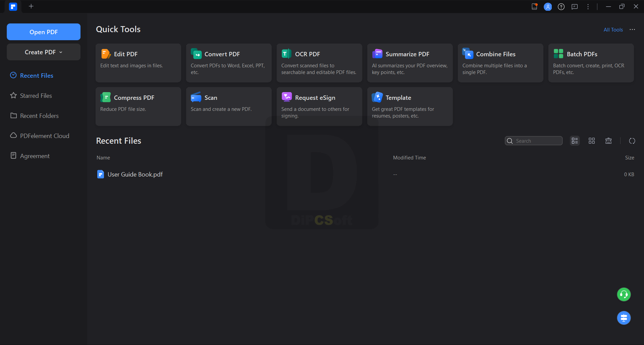This screenshot has height=345, width=644.
Task: Click the 0 KB size value
Action: pyautogui.click(x=629, y=174)
